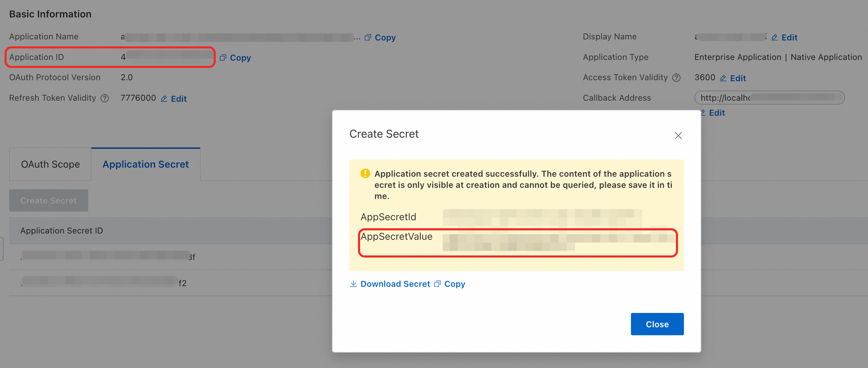Edit the Callback Address
The image size is (868, 368).
pyautogui.click(x=713, y=113)
